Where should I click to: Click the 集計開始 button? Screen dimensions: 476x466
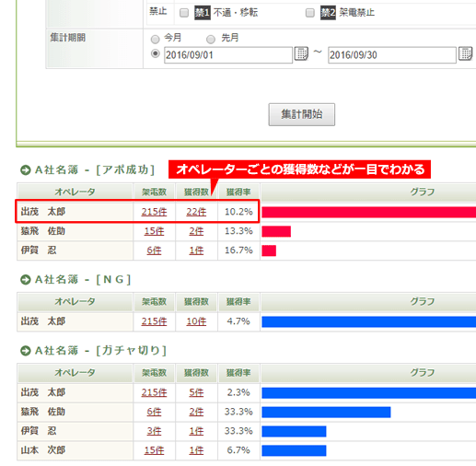302,114
